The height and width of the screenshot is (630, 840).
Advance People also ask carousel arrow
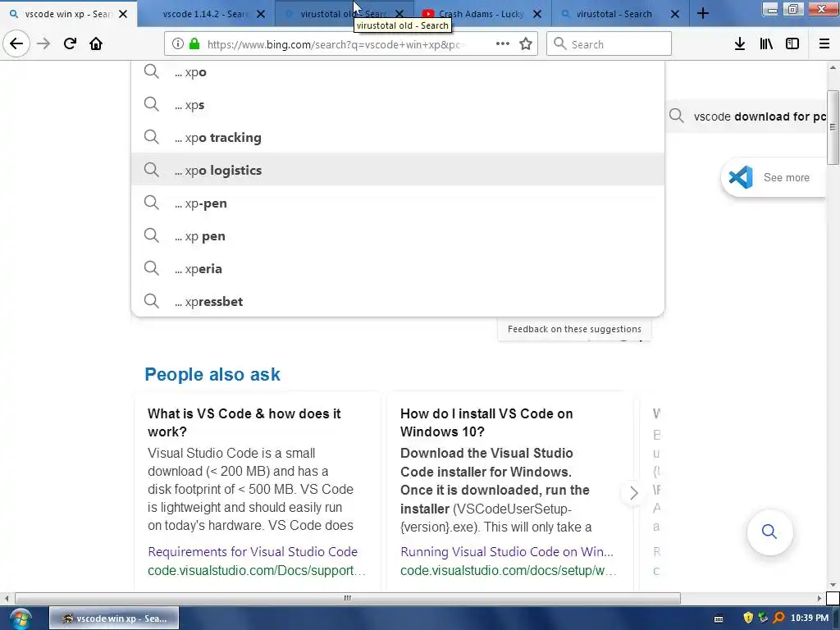(634, 493)
